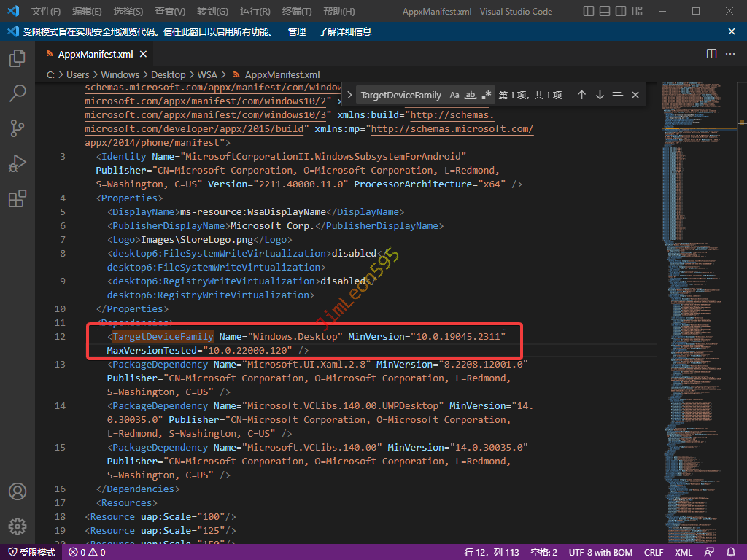Toggle Match Case in find widget

(x=454, y=95)
